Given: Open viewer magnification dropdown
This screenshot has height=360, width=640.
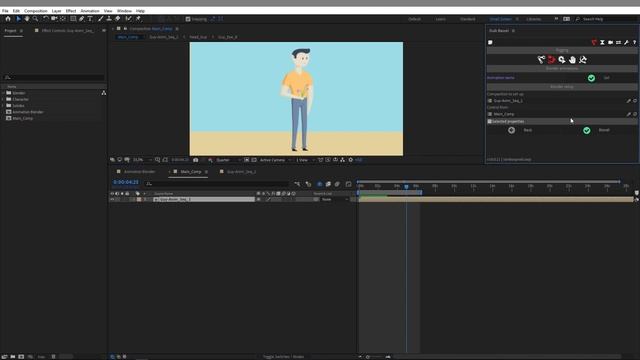Looking at the screenshot, I should tap(142, 160).
